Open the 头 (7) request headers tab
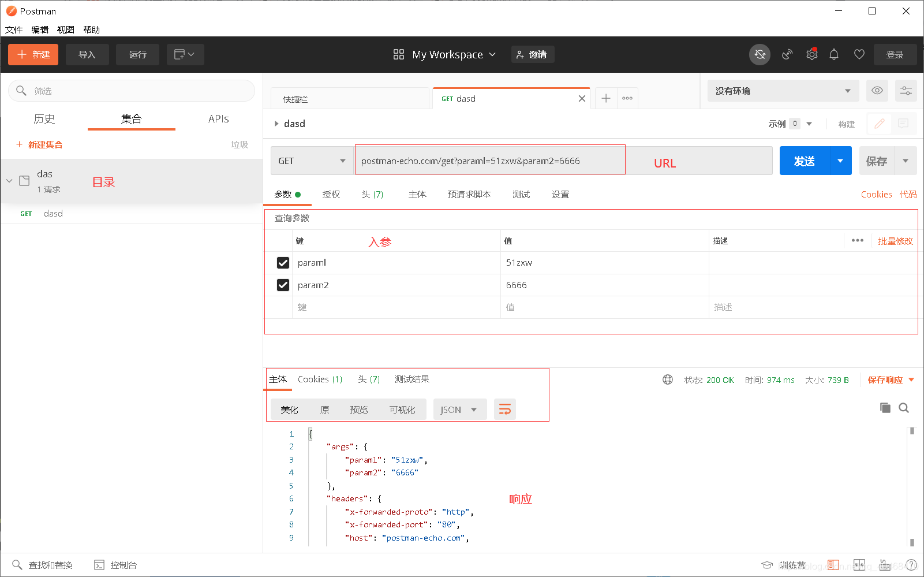Screen dimensions: 924x577 (x=372, y=194)
